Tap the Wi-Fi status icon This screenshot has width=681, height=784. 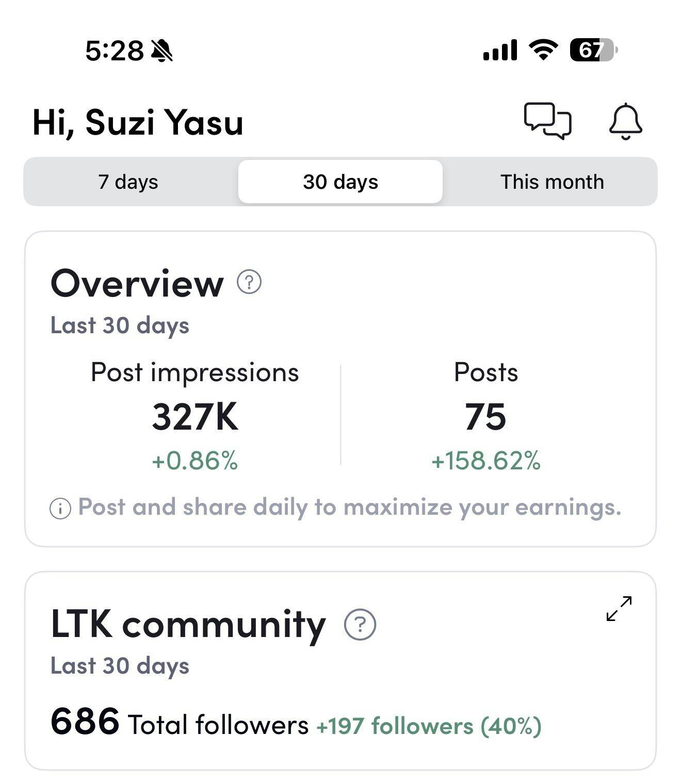tap(543, 50)
